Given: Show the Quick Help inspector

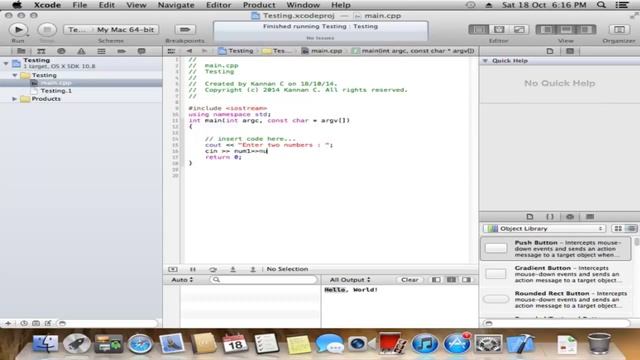Looking at the screenshot, I should click(x=570, y=51).
